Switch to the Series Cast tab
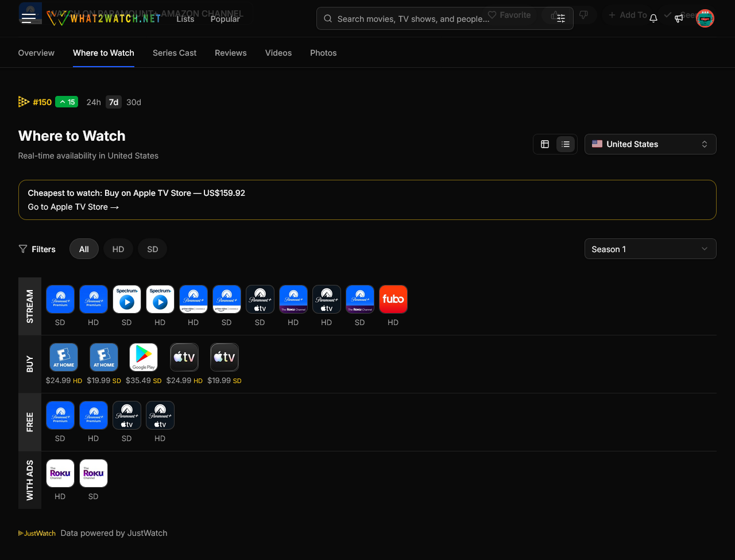The height and width of the screenshot is (560, 735). [175, 53]
